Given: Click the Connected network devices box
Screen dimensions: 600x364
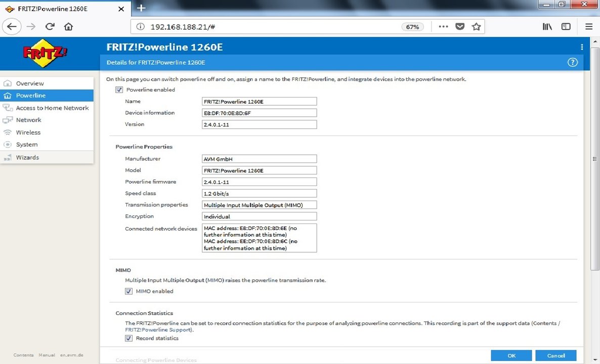Looking at the screenshot, I should pyautogui.click(x=259, y=238).
